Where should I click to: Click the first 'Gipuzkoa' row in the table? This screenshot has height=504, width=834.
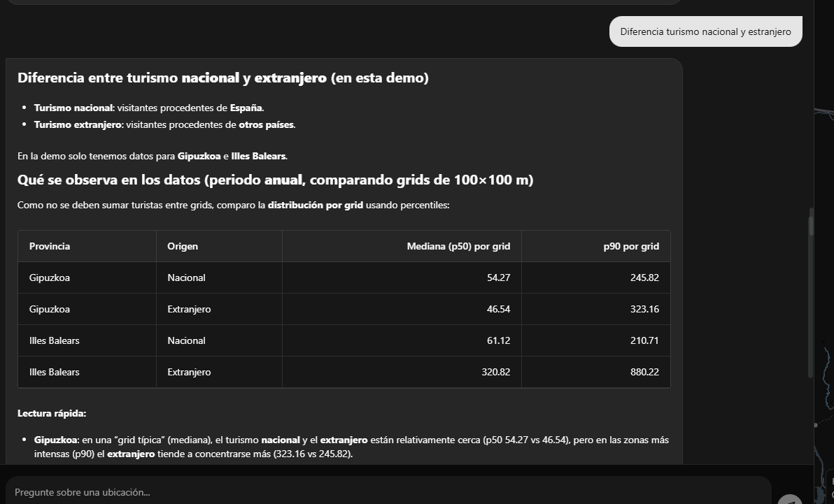pos(50,278)
